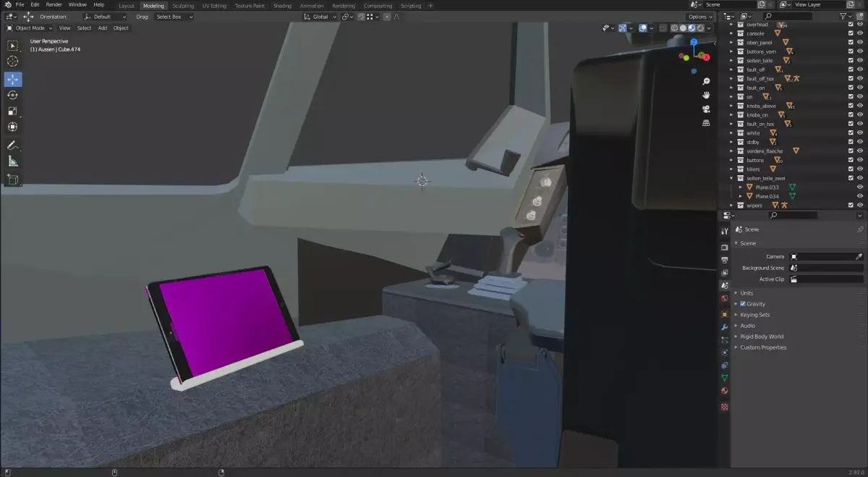Enable the Gravity checkbox
Viewport: 868px width, 477px height.
tap(743, 304)
